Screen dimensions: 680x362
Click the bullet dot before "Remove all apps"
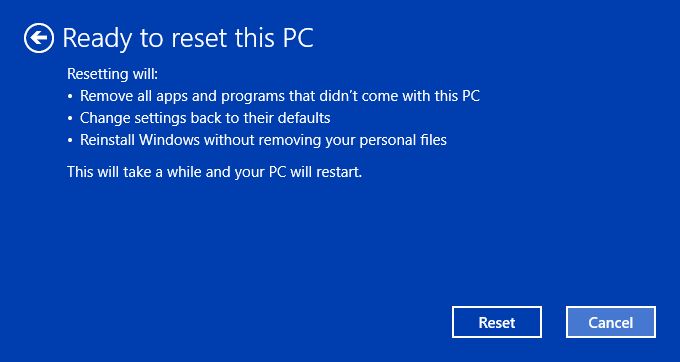click(x=71, y=97)
